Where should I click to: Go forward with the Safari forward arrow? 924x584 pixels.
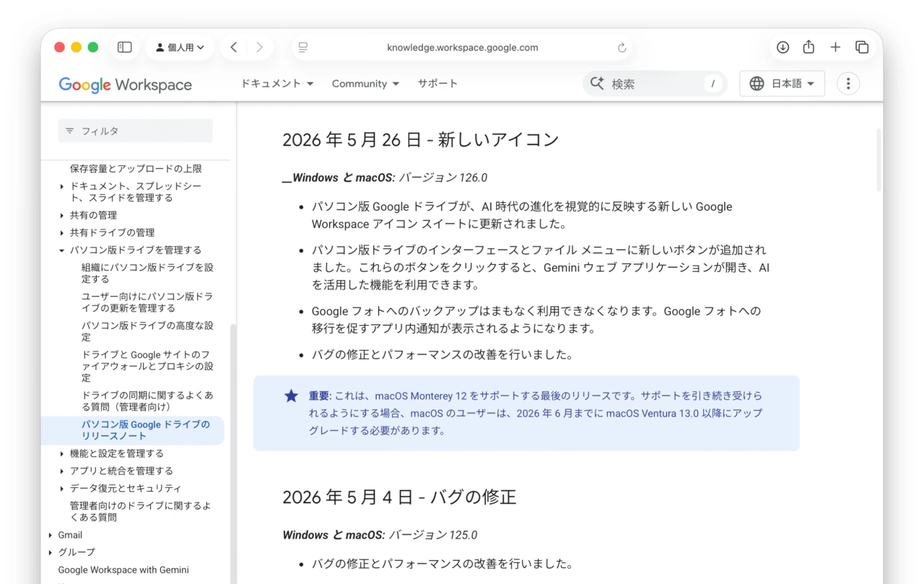click(259, 48)
